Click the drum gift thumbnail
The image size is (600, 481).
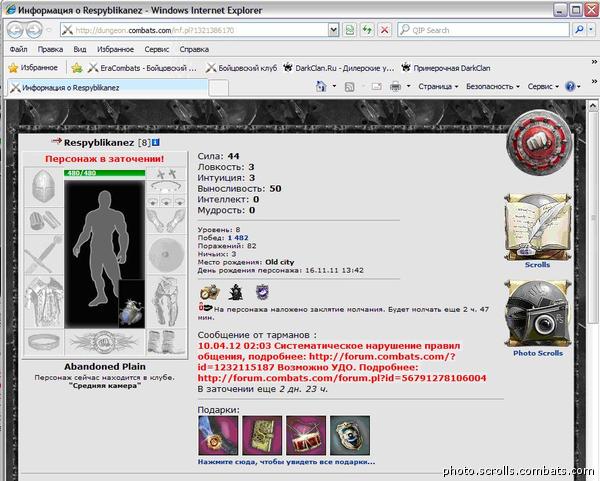coord(306,435)
